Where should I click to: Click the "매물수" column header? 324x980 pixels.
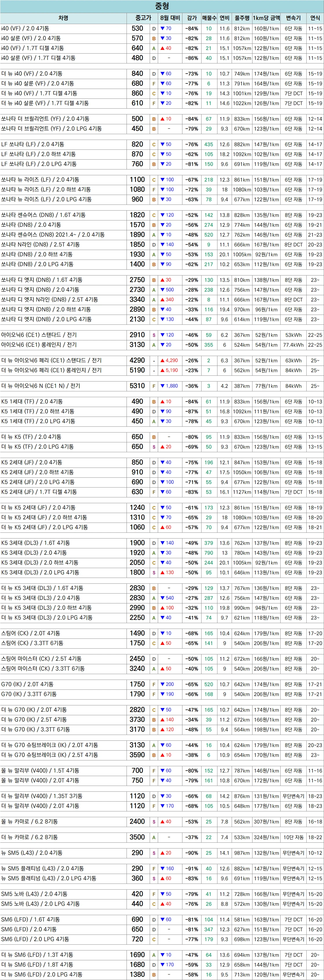click(209, 18)
